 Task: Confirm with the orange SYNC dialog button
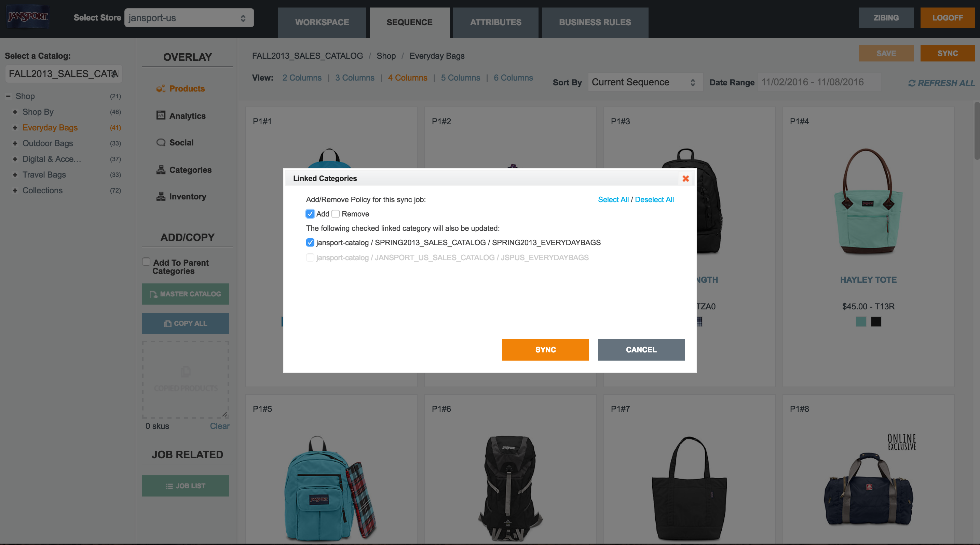[546, 350]
